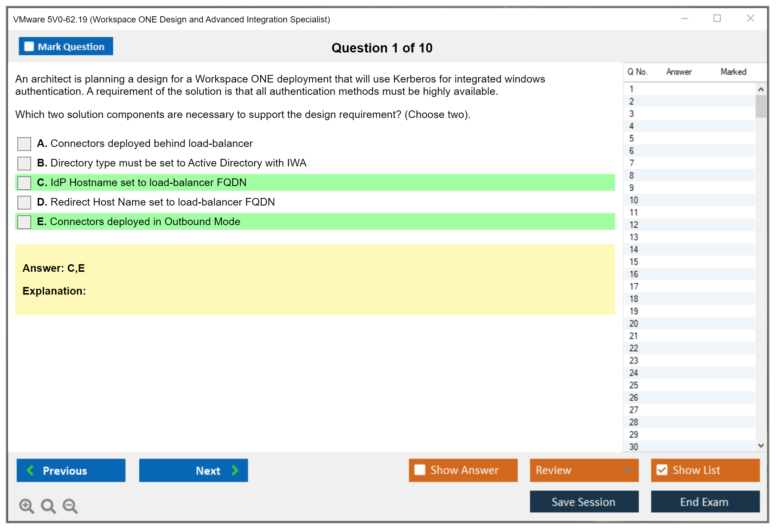Check option C IdP Hostname checkbox

pos(24,183)
